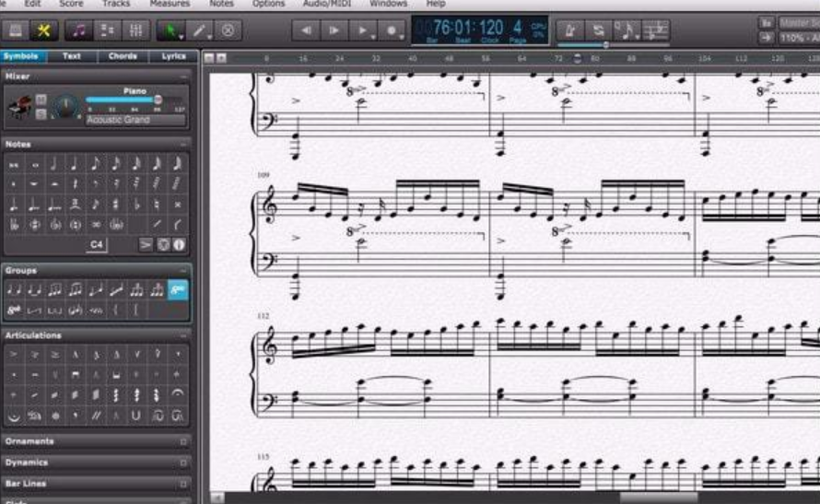The height and width of the screenshot is (504, 820).
Task: Pick the flat accidental symbol
Action: click(136, 205)
